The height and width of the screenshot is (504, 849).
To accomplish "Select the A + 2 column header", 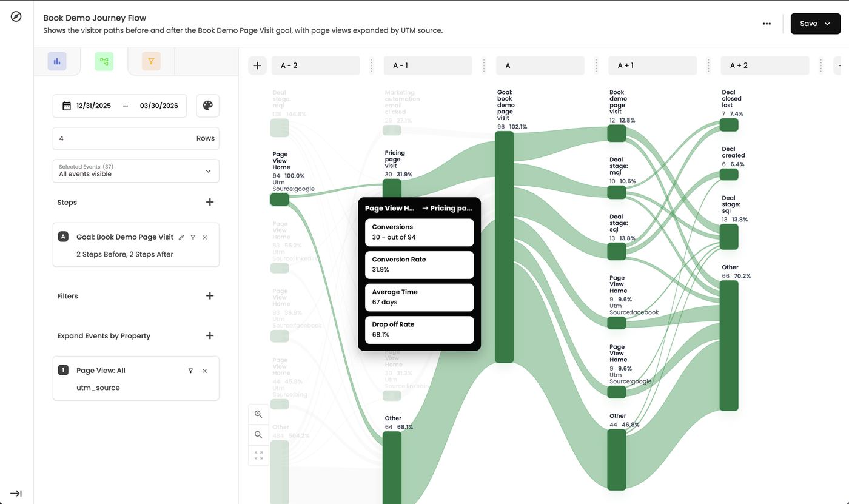I will tap(765, 66).
